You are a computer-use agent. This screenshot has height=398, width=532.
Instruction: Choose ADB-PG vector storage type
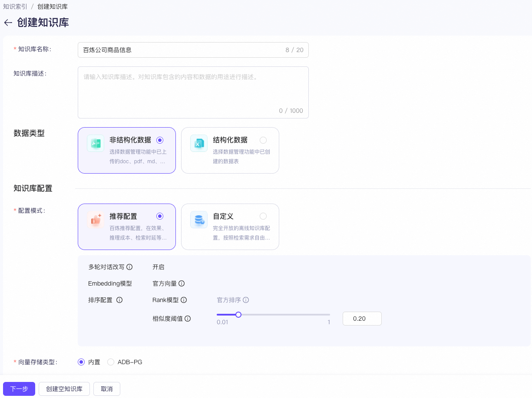[111, 362]
